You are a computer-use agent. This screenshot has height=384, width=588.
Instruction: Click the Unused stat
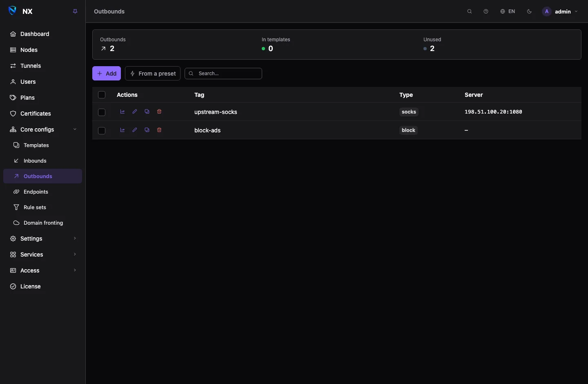click(x=432, y=45)
